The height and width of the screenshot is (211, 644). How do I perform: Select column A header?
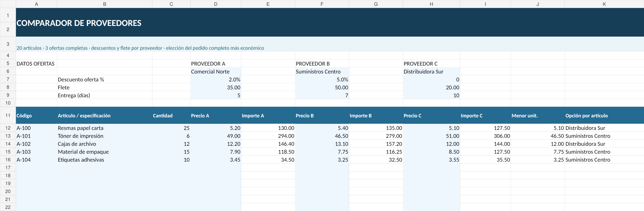coord(36,4)
